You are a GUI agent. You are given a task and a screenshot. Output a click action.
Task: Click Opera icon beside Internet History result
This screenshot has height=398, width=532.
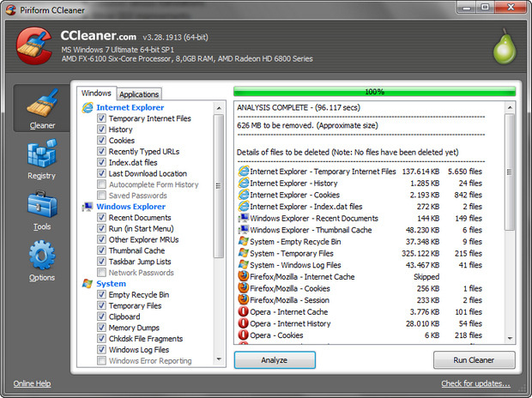pos(244,323)
